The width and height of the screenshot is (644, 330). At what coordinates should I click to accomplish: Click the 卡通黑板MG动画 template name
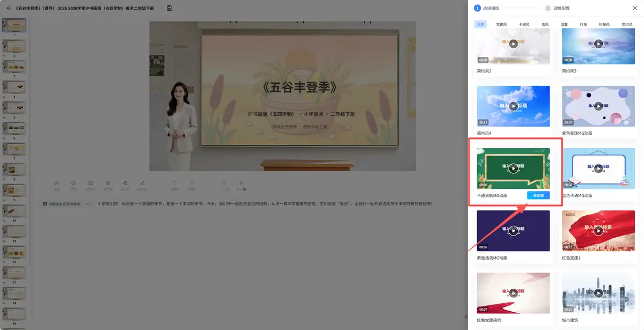(x=492, y=195)
